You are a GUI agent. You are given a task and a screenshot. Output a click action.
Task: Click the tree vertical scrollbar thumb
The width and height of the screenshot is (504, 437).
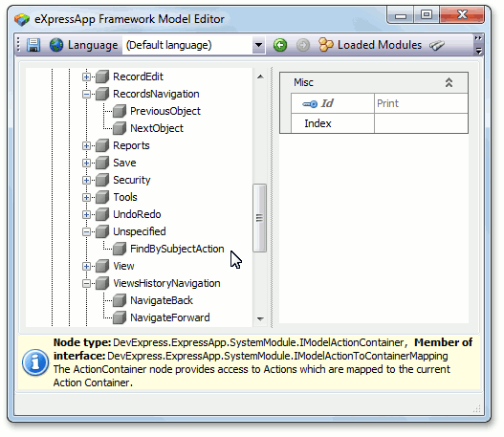pyautogui.click(x=259, y=218)
